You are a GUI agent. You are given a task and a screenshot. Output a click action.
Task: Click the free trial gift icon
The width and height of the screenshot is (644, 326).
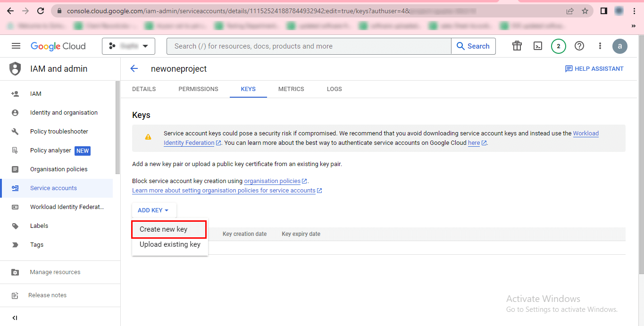coord(517,46)
